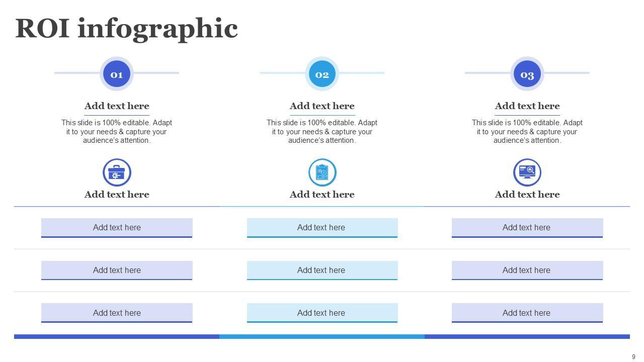
Task: Select first column heading under badge 01
Action: tap(117, 106)
